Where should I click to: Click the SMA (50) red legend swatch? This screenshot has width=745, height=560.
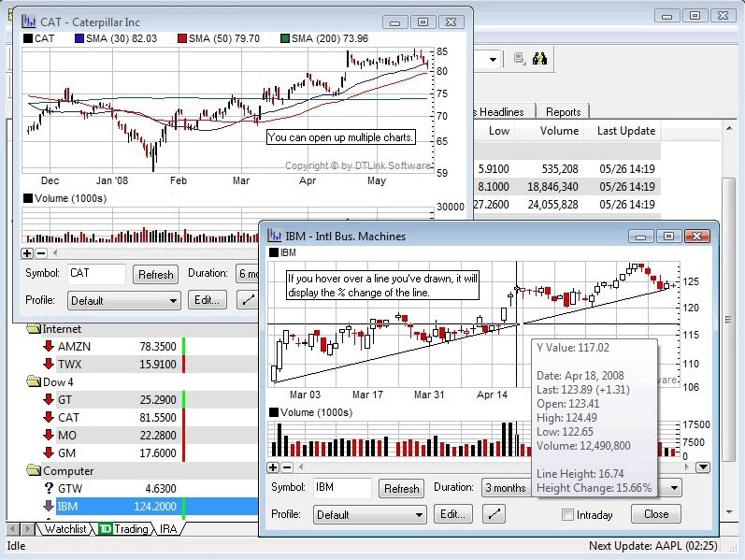pyautogui.click(x=182, y=38)
